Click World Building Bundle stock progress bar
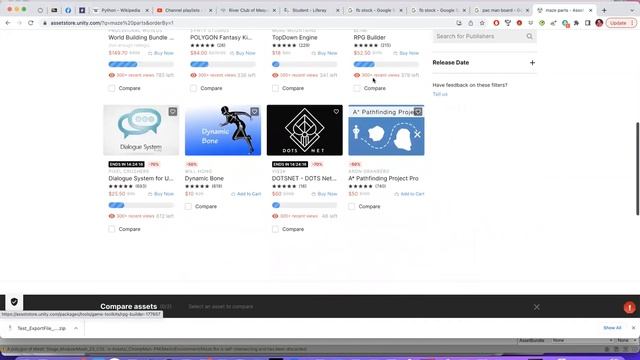Screen dimensions: 640x360 click(141, 64)
